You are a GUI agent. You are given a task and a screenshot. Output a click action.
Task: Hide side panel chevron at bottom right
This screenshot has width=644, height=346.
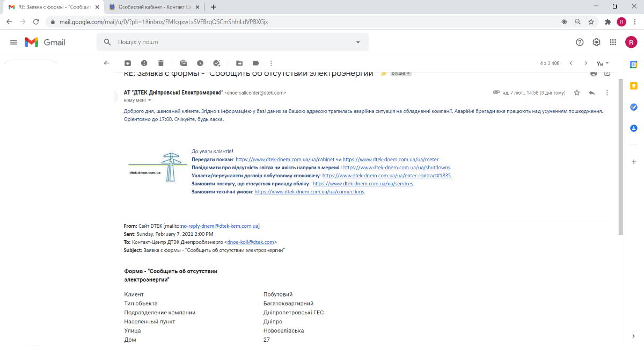click(634, 336)
